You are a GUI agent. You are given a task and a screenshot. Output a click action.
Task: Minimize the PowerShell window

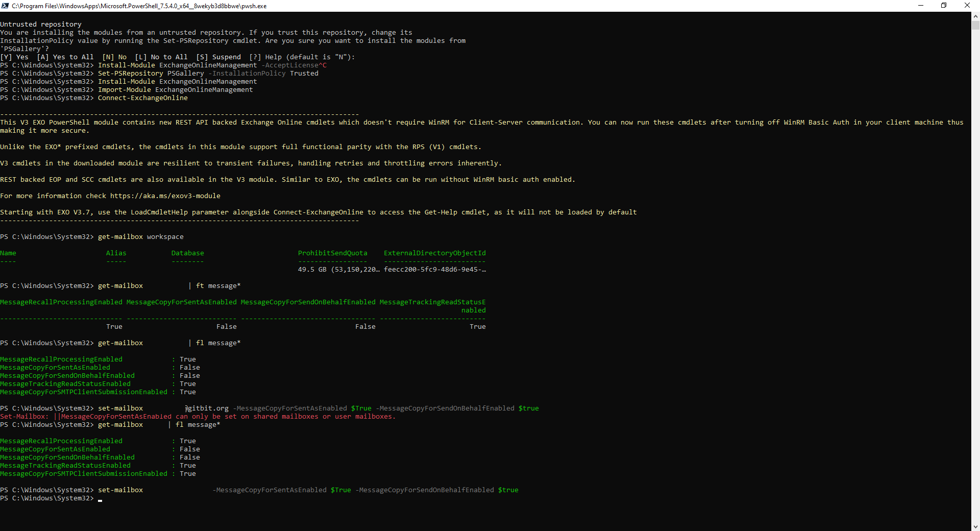click(921, 6)
